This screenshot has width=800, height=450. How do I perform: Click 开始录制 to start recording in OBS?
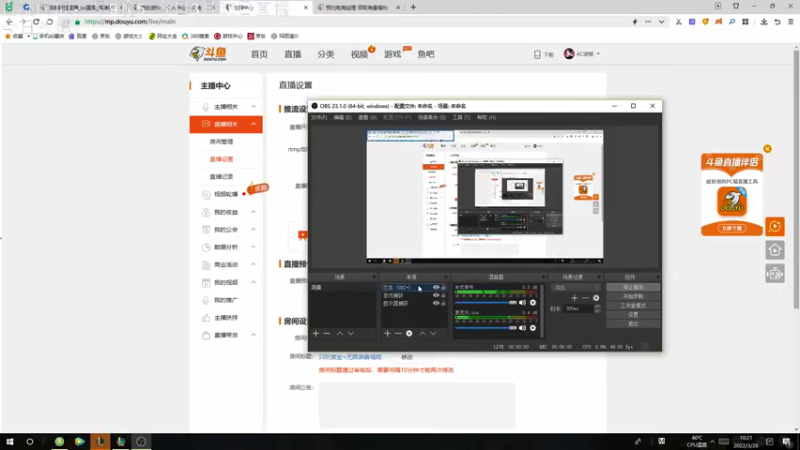coord(633,296)
